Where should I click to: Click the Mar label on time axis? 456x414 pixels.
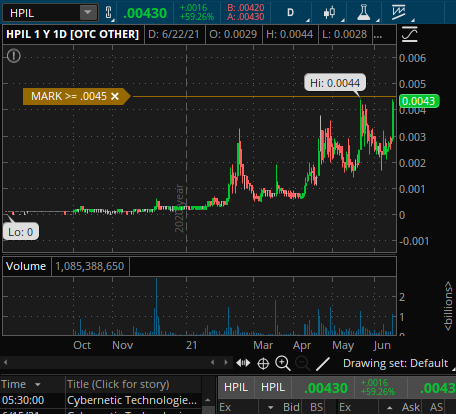[x=263, y=345]
